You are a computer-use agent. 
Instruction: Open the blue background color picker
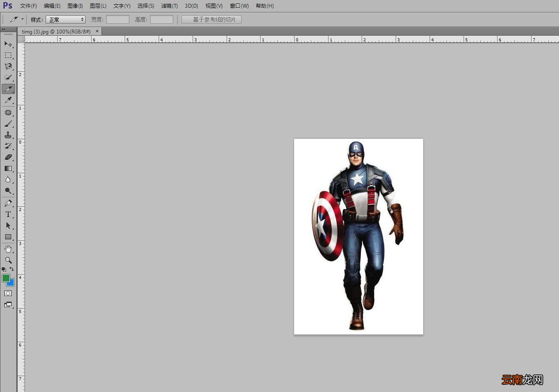click(12, 284)
